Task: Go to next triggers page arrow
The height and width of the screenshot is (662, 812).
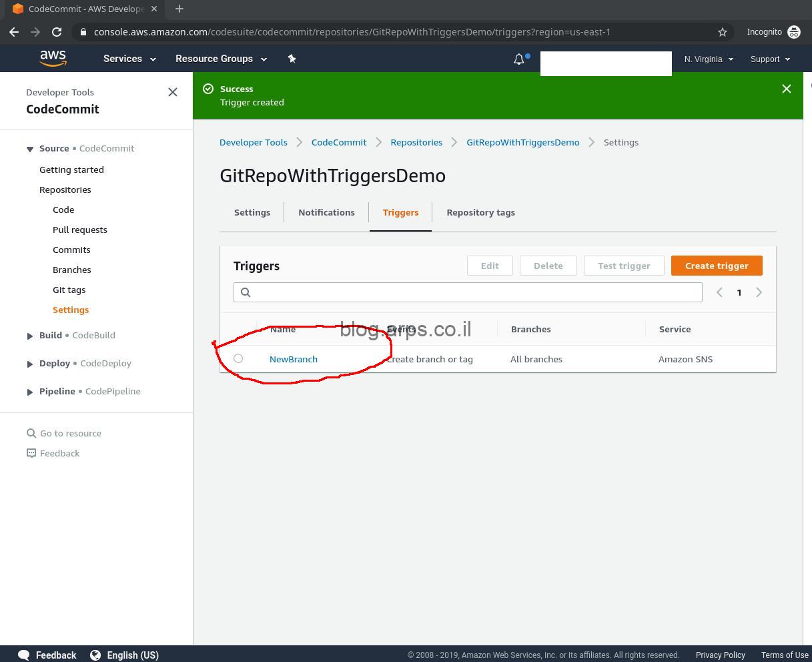Action: click(x=759, y=292)
